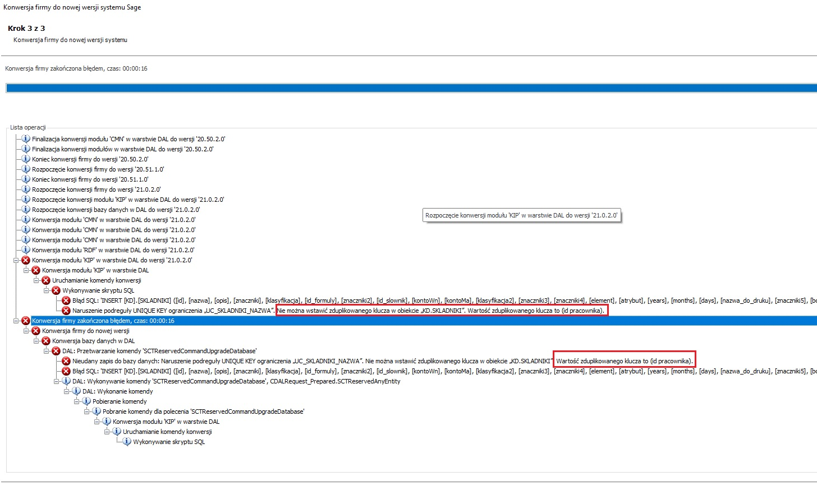Click info icon of Konwersja modułu 'RDF' row
This screenshot has width=817, height=504.
[26, 250]
